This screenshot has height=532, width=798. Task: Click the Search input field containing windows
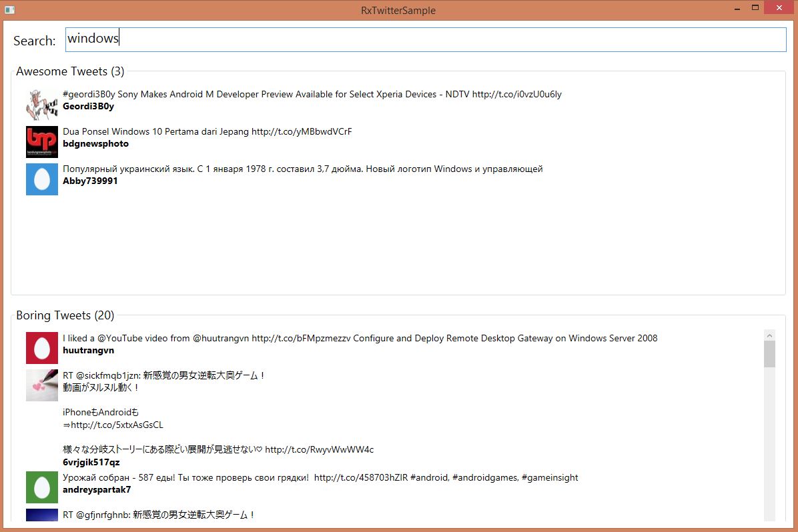click(x=426, y=39)
